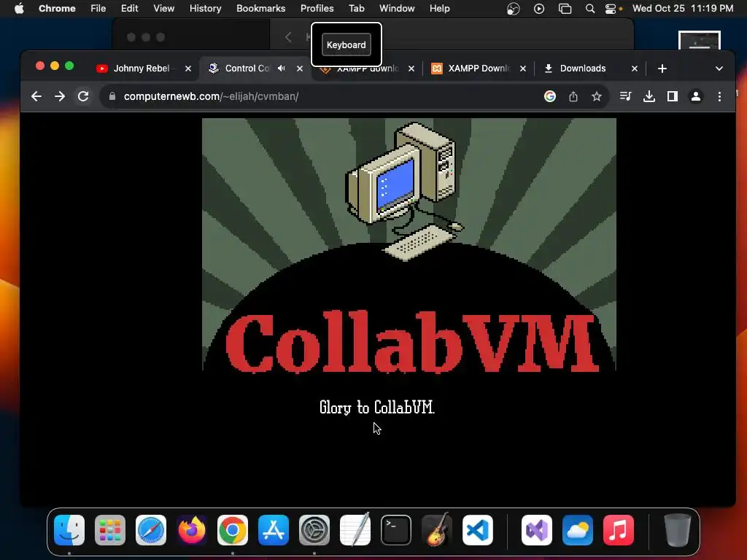The image size is (747, 560).
Task: Open the Profiles menu
Action: (x=317, y=9)
